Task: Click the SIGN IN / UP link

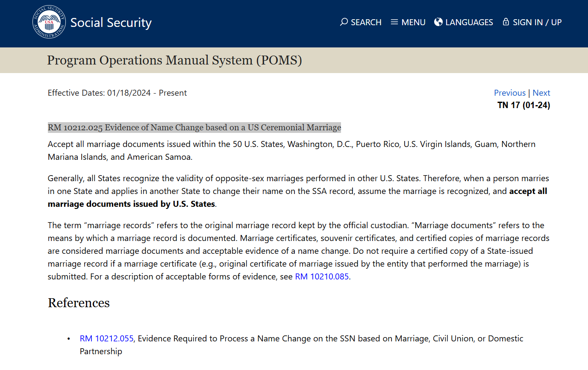Action: [537, 23]
